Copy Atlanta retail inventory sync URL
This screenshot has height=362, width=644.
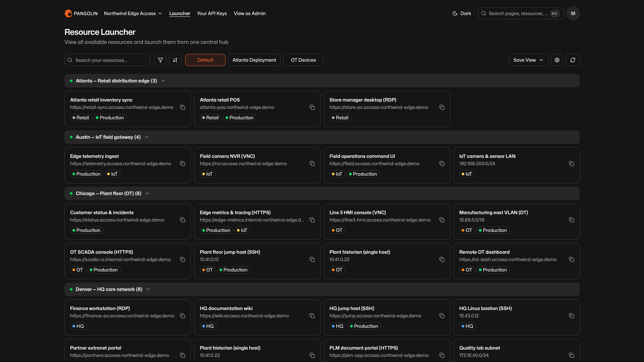(183, 107)
